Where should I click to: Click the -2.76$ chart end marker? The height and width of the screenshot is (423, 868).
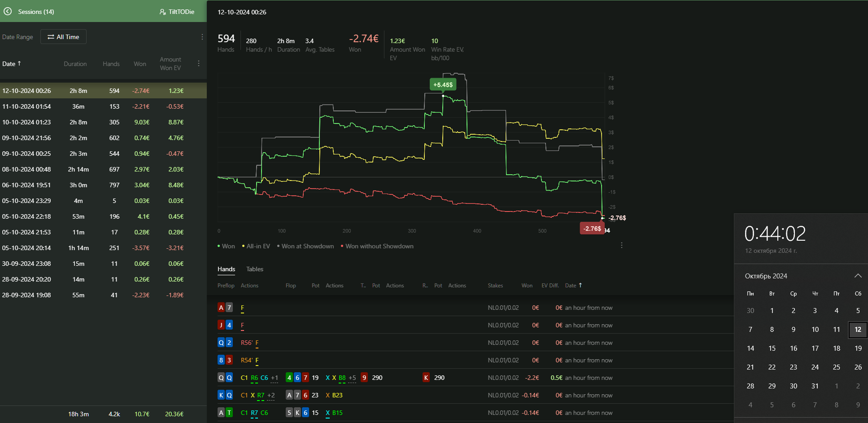tap(592, 229)
